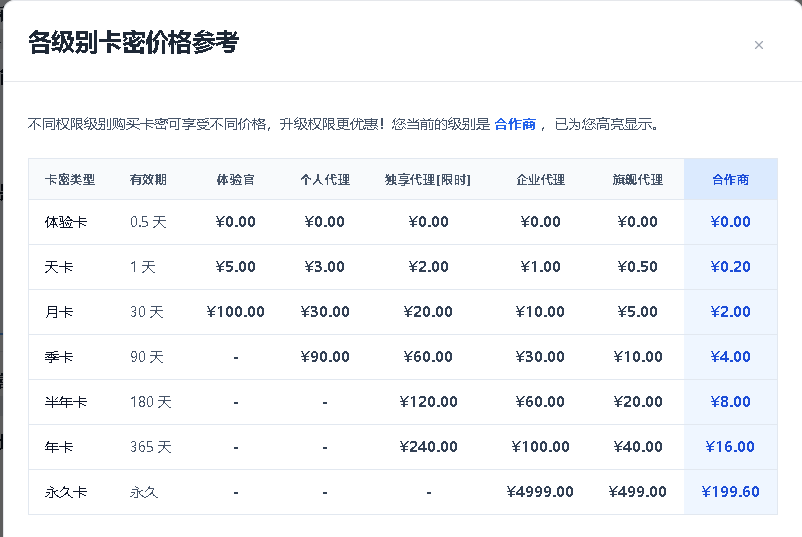Screen dimensions: 802x537
Task: Close the 各级别卡密价格参考 dialog
Action: 759,45
